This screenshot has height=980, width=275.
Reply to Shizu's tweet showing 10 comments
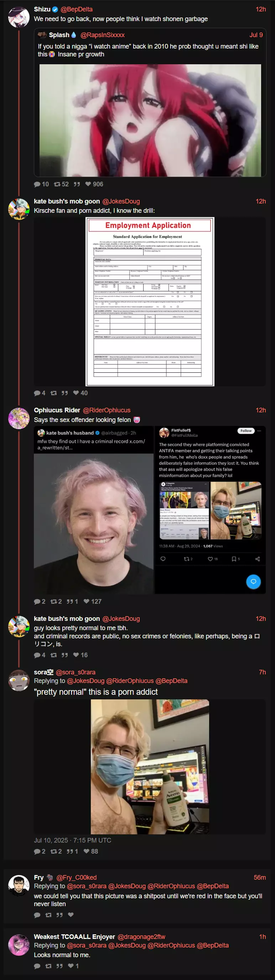tap(41, 184)
